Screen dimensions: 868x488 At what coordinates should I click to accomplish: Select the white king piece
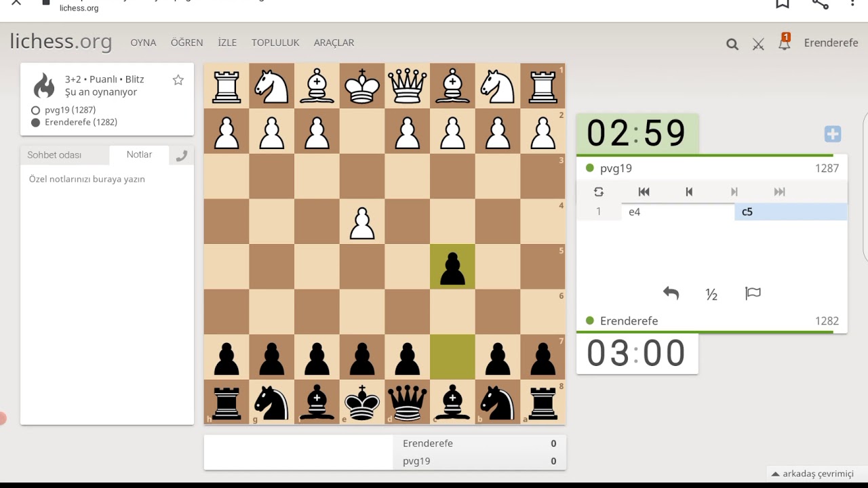point(362,86)
